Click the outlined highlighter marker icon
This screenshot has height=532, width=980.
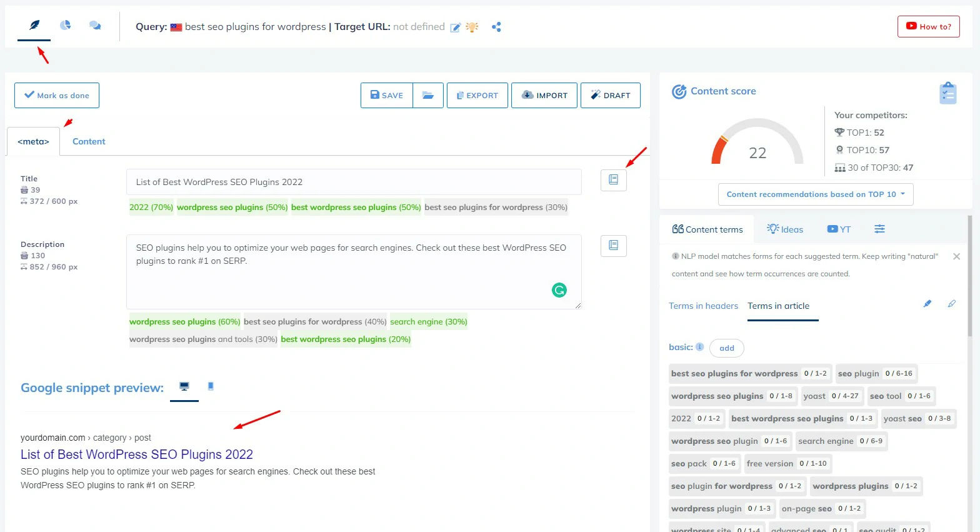[x=951, y=303]
